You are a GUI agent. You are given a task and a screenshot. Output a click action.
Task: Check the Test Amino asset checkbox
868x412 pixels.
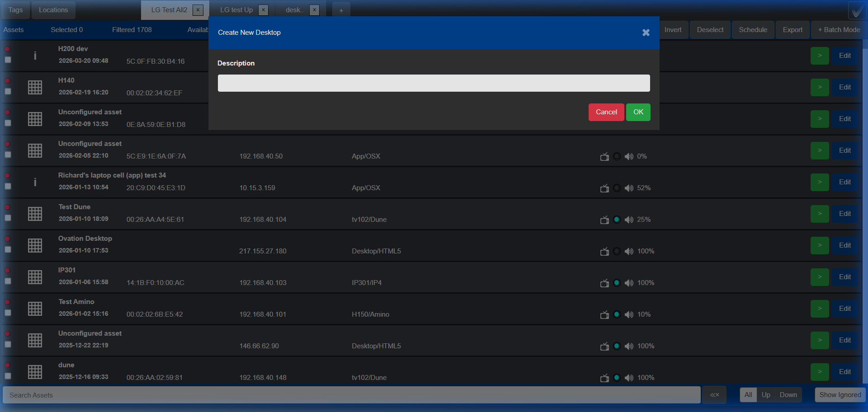[8, 313]
